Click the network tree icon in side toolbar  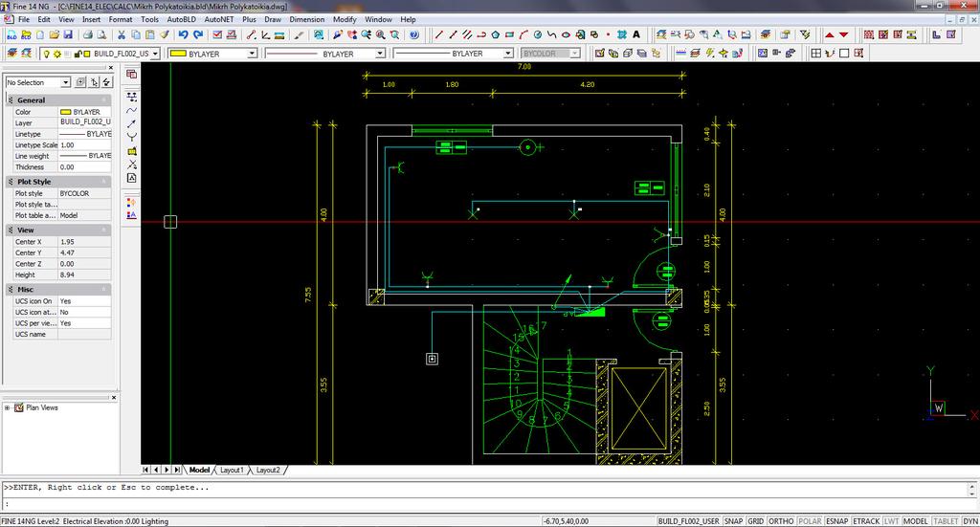[132, 97]
